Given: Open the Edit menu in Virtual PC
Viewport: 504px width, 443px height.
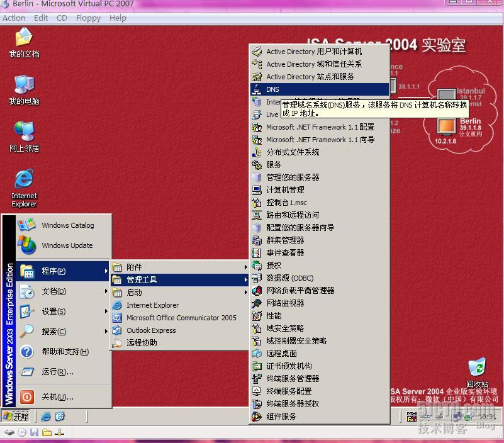Looking at the screenshot, I should tap(41, 18).
